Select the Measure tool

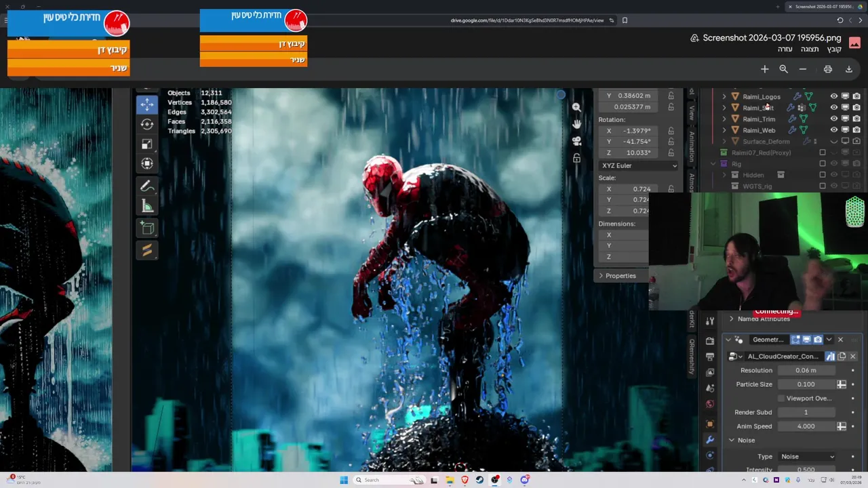point(147,206)
